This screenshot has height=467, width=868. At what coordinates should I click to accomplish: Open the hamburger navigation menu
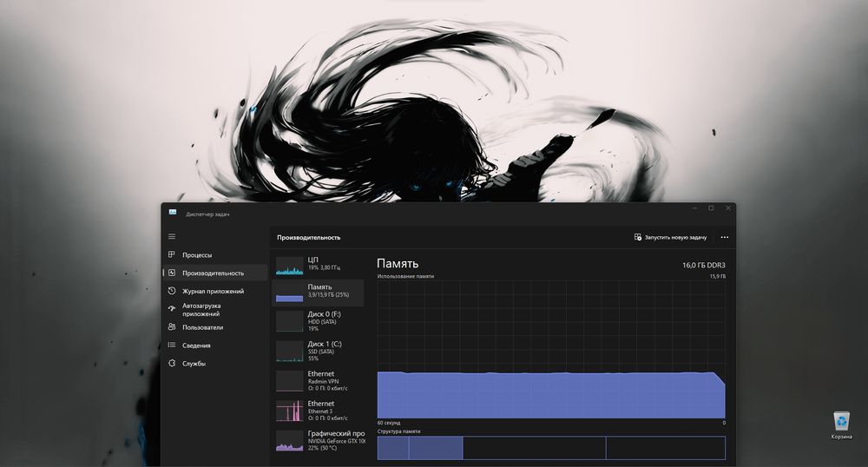[x=172, y=237]
